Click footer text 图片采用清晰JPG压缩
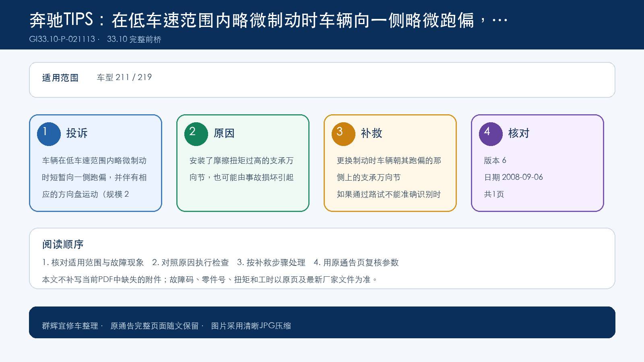The width and height of the screenshot is (644, 362). [251, 326]
